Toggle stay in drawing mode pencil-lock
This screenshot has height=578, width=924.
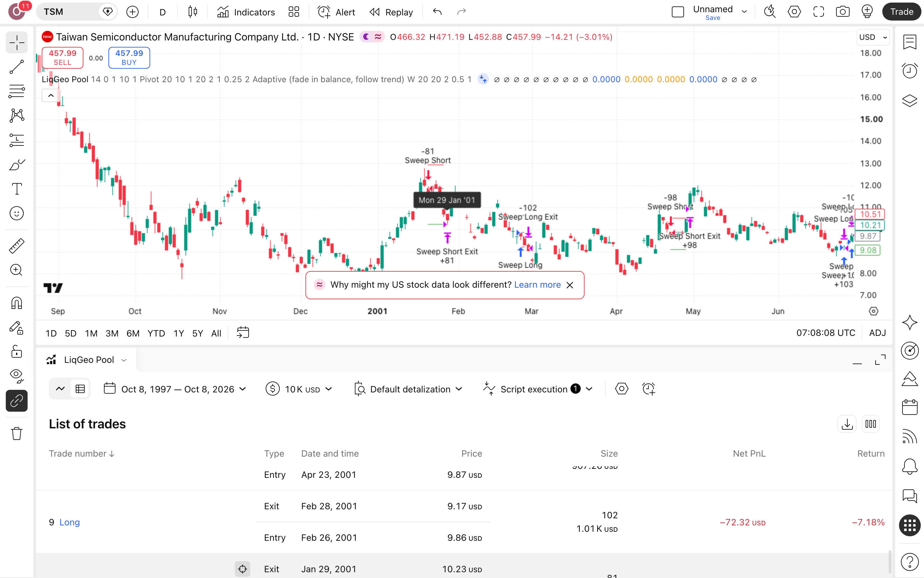point(17,327)
